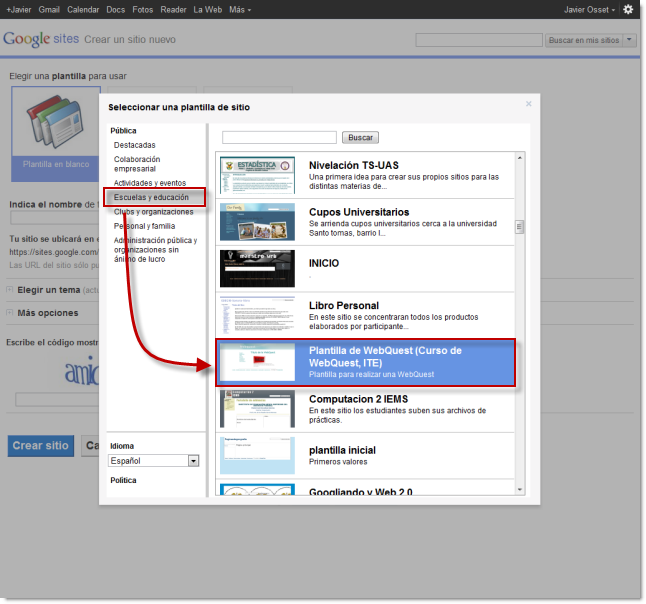The width and height of the screenshot is (646, 604).
Task: Click Cupos Universitarios title
Action: coord(359,212)
